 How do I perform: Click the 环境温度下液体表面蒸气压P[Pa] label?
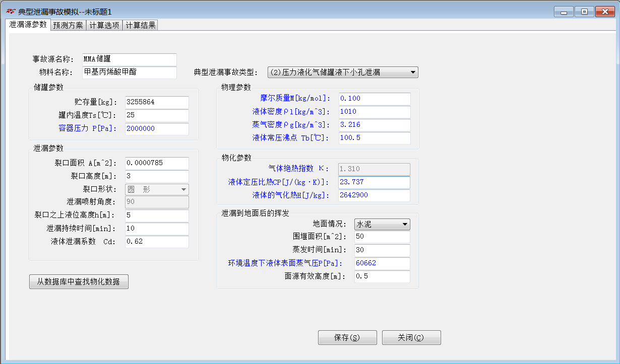pos(285,263)
